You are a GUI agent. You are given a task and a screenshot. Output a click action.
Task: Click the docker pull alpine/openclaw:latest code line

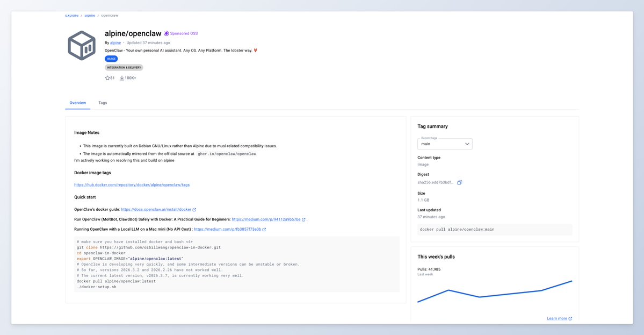[x=116, y=281]
